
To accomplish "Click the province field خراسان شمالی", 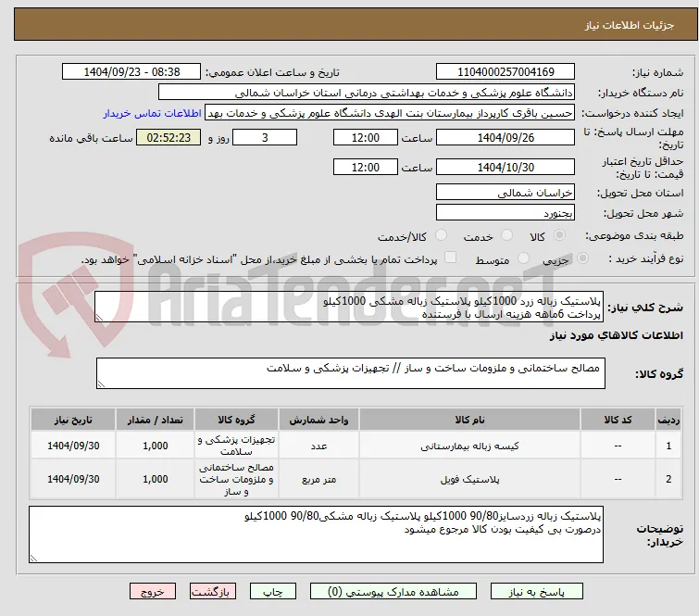I will (506, 193).
